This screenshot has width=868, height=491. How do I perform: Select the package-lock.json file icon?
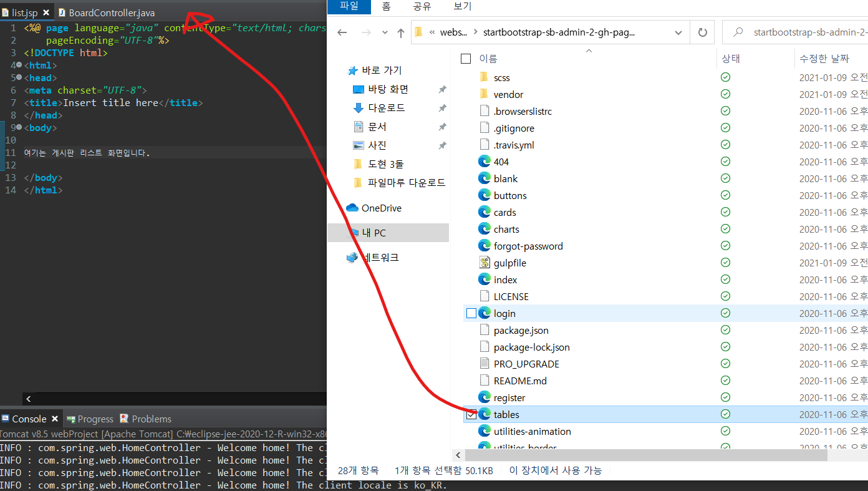[x=484, y=347]
